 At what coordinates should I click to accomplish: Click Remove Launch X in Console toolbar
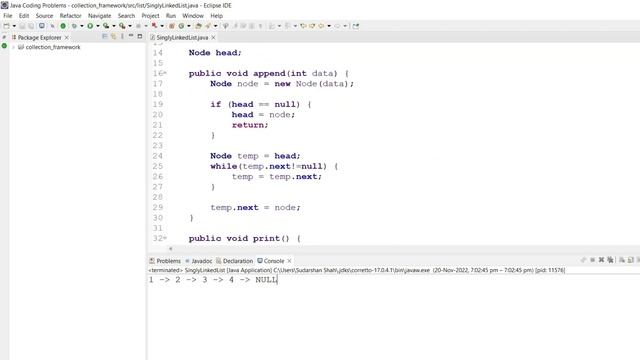tap(601, 260)
